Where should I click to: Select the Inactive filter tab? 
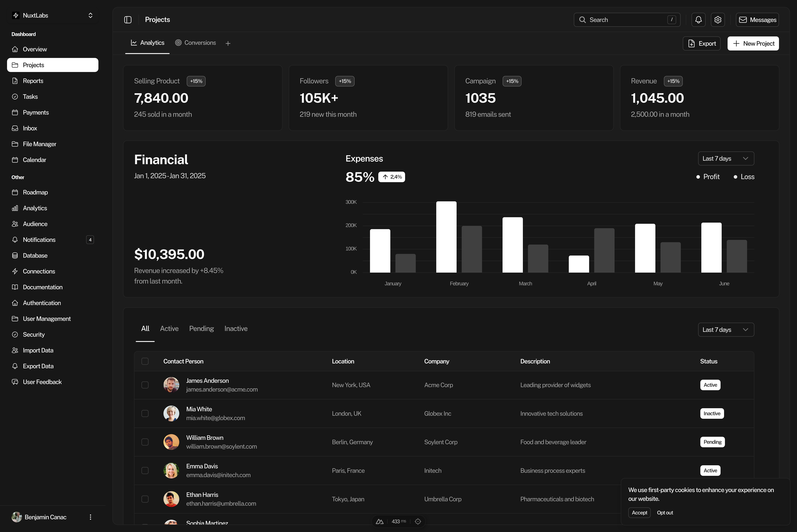[236, 328]
